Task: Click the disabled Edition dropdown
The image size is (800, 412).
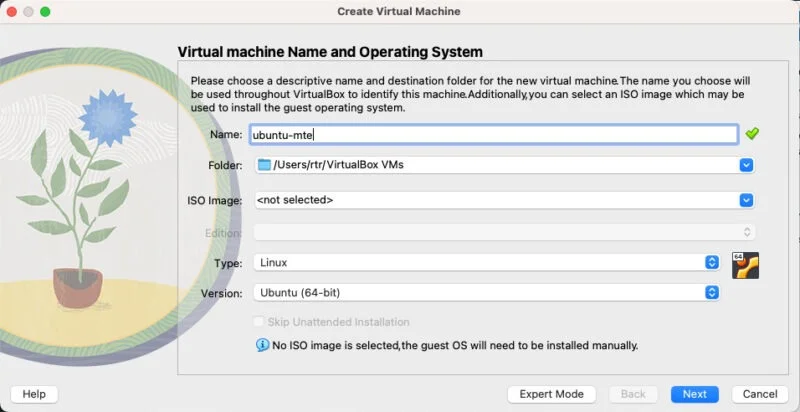Action: pos(505,233)
